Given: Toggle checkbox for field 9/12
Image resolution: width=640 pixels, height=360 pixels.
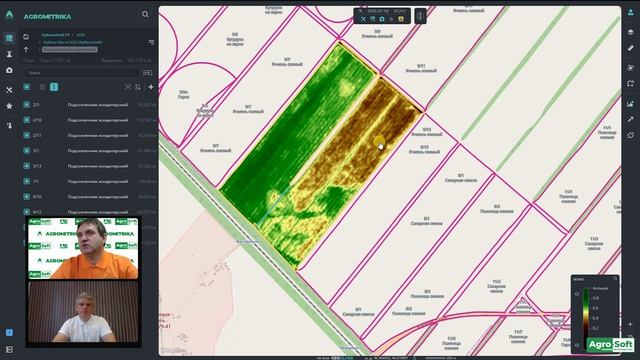Looking at the screenshot, I should [27, 212].
